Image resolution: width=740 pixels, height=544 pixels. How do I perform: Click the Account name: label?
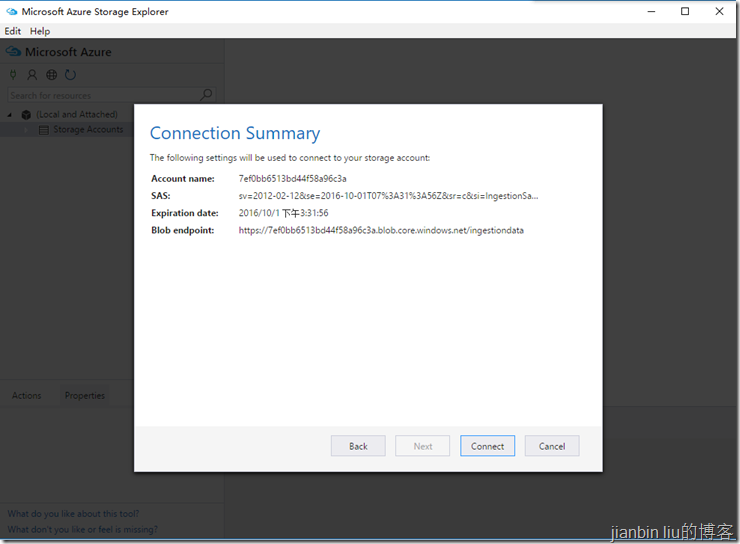[183, 178]
